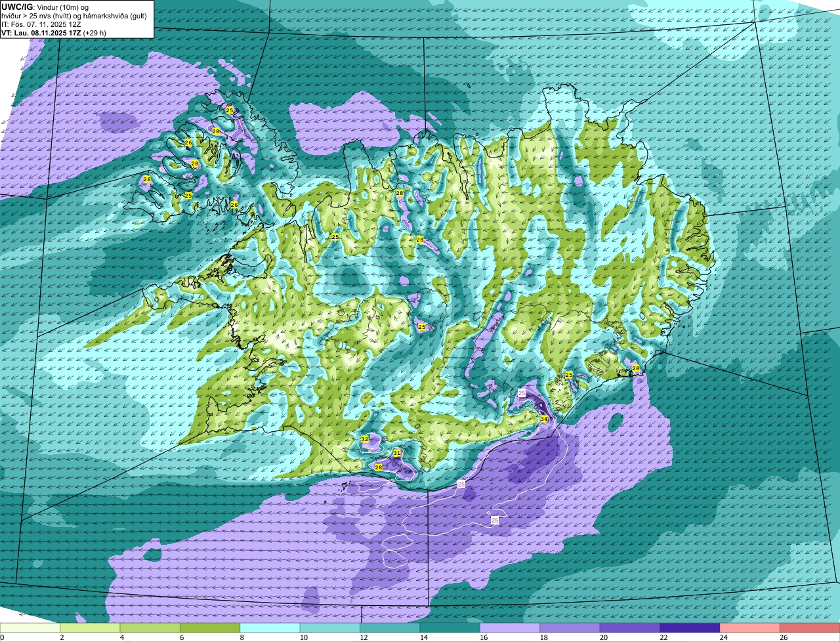
Task: Pick the 18–20 m/s purple swatch
Action: [x=570, y=628]
